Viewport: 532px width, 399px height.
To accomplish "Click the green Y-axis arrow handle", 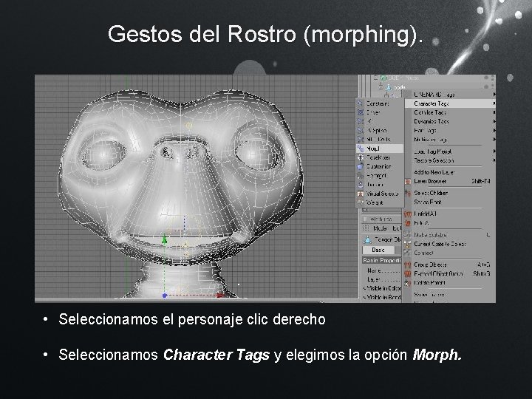I will [x=165, y=239].
